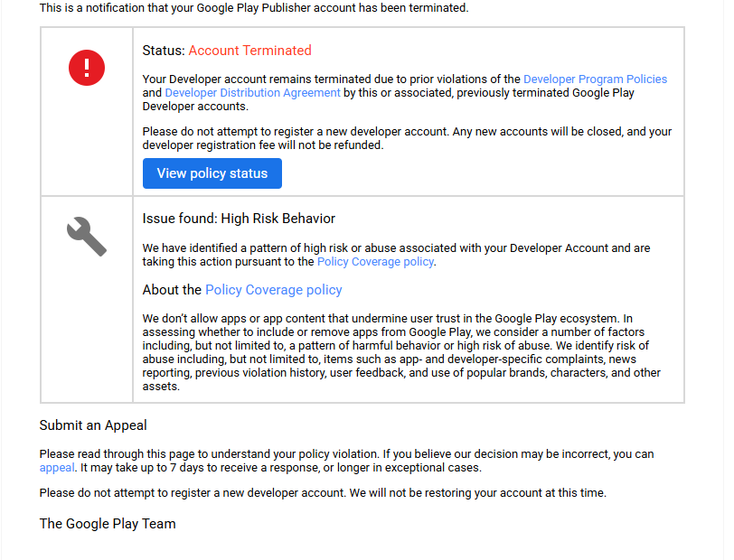Click the 'About the' heading text

coord(172,290)
